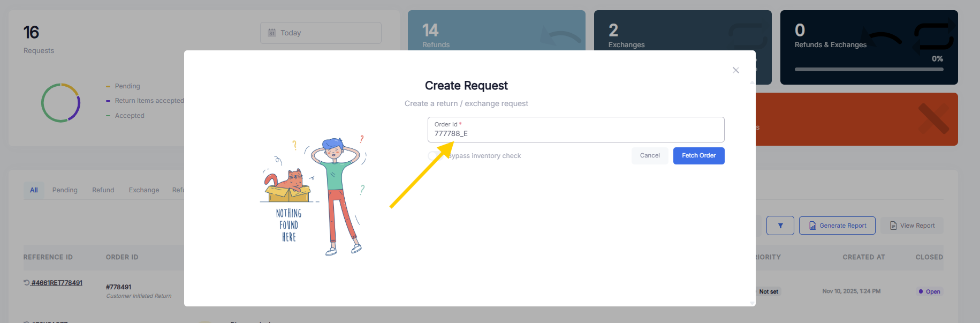Sort by the REFERENCE ID column header
Viewport: 980px width, 323px height.
pyautogui.click(x=48, y=257)
